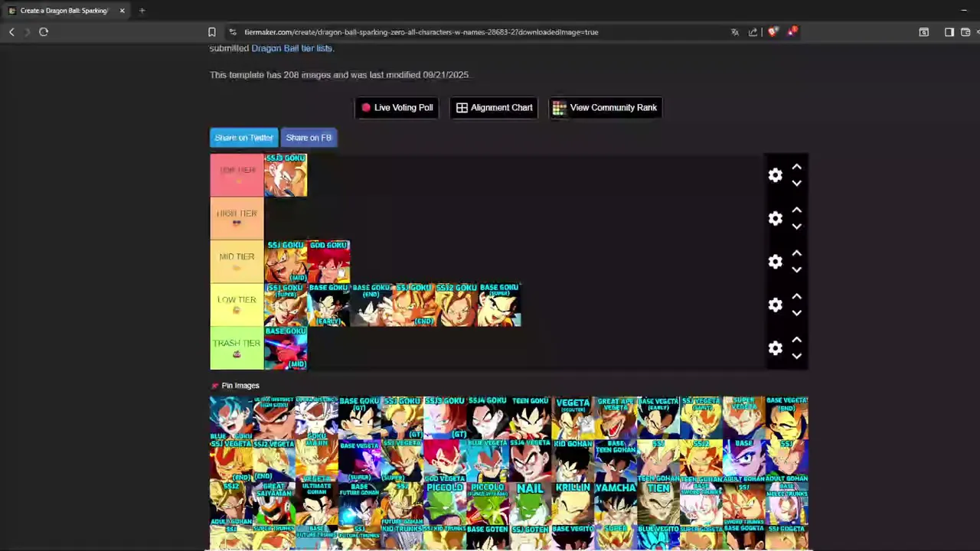The height and width of the screenshot is (551, 980).
Task: Toggle the browser sidebar panel
Action: [x=949, y=32]
